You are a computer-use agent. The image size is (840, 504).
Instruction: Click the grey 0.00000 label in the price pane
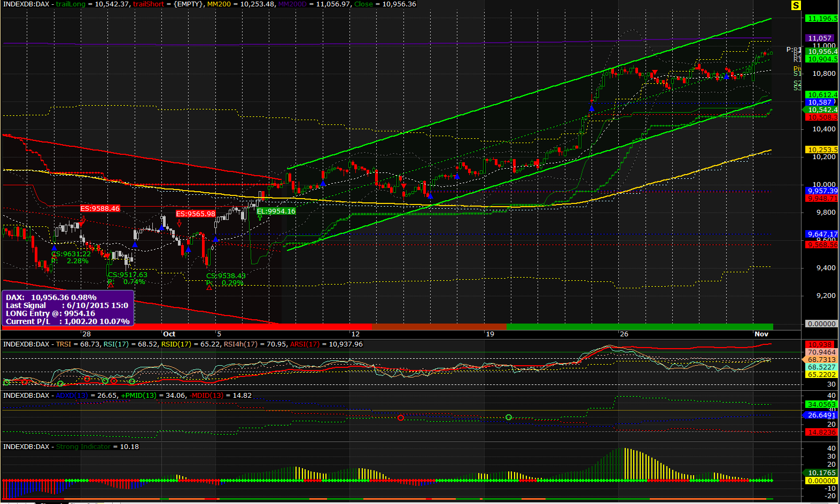(822, 324)
